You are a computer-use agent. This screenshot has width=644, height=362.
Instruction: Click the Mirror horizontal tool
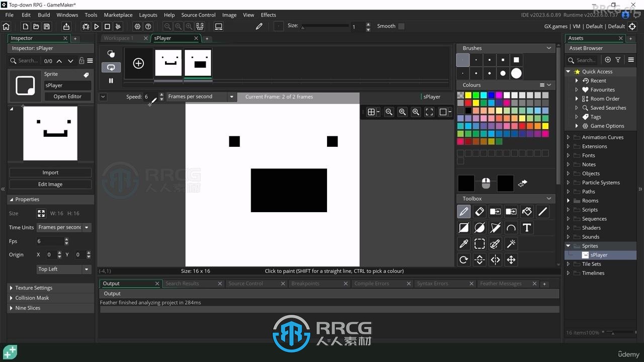(x=496, y=260)
